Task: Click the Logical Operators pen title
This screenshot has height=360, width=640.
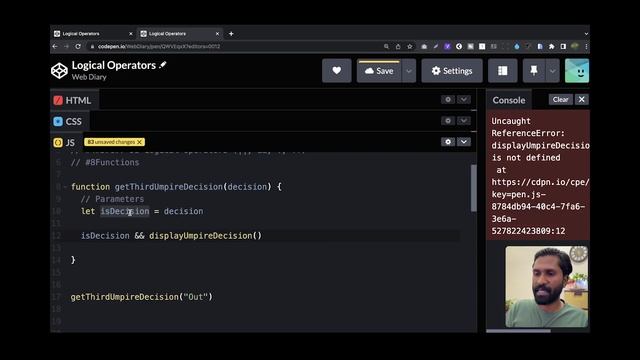Action: [114, 65]
